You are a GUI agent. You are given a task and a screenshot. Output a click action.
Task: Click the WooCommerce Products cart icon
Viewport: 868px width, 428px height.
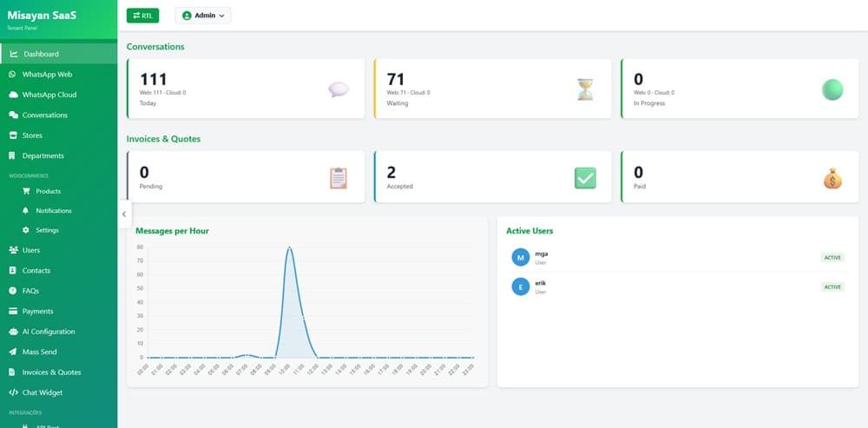[26, 191]
